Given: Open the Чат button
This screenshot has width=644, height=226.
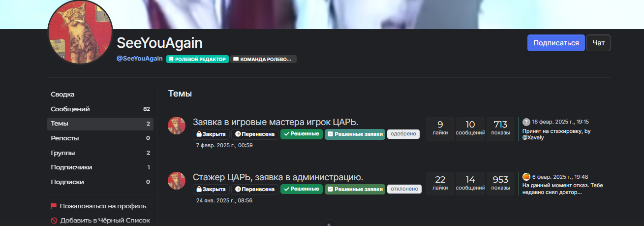Looking at the screenshot, I should pos(598,43).
